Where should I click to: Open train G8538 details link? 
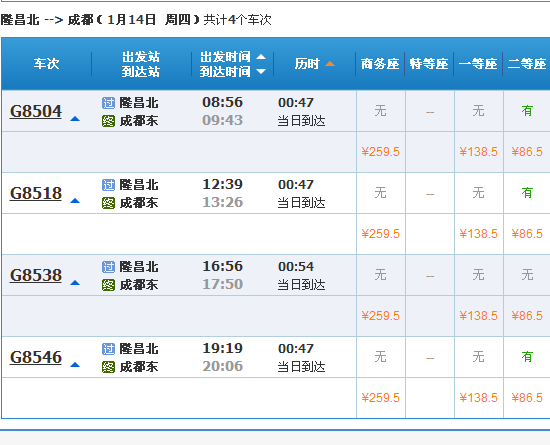point(36,276)
